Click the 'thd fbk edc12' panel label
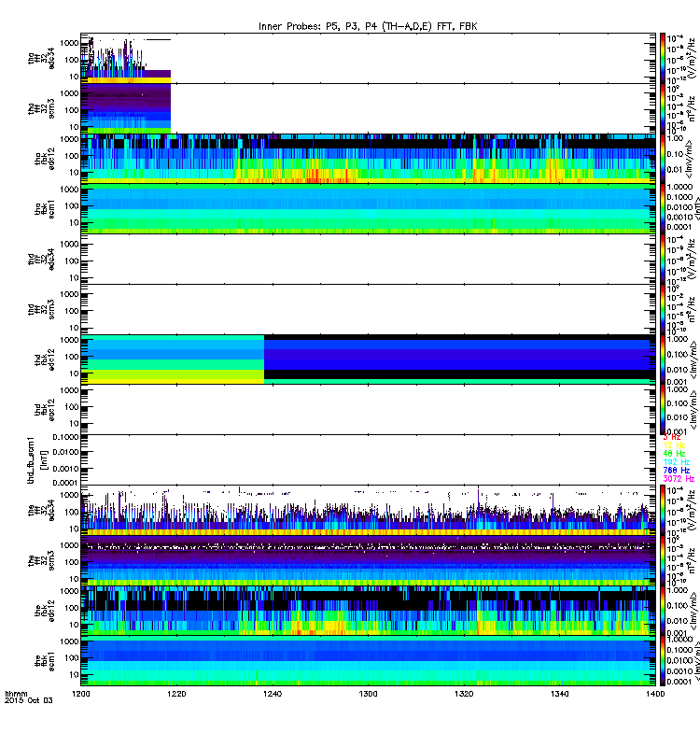The height and width of the screenshot is (747, 700). click(45, 359)
